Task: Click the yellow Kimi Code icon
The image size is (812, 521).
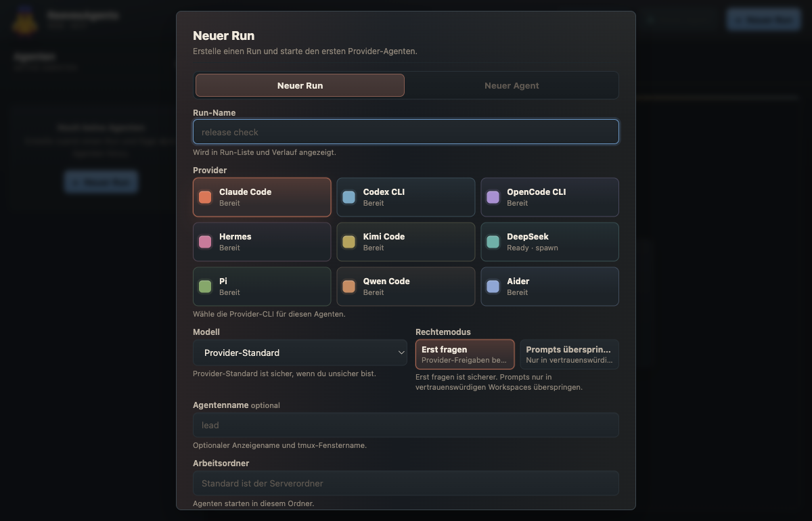Action: pos(348,242)
